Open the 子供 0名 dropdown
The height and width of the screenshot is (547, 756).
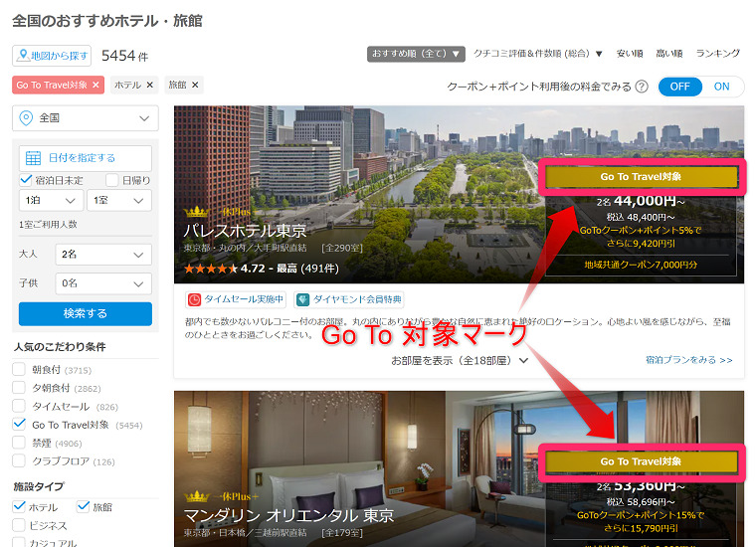coord(103,283)
